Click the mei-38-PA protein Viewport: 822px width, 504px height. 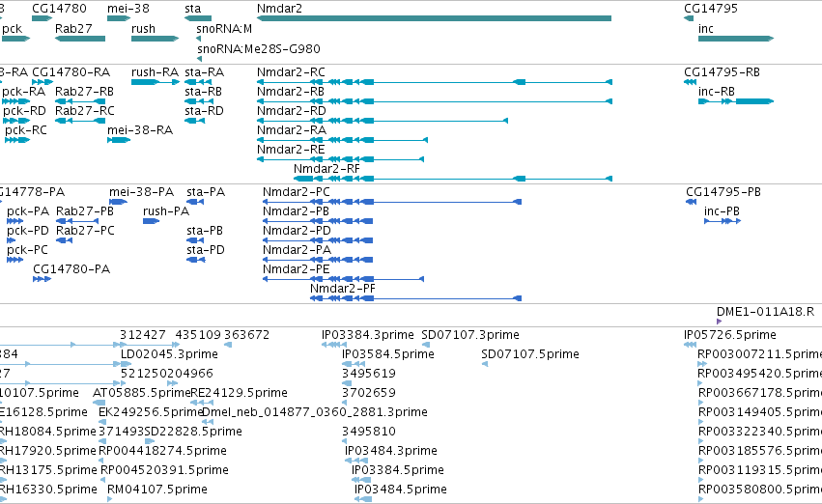pos(119,202)
